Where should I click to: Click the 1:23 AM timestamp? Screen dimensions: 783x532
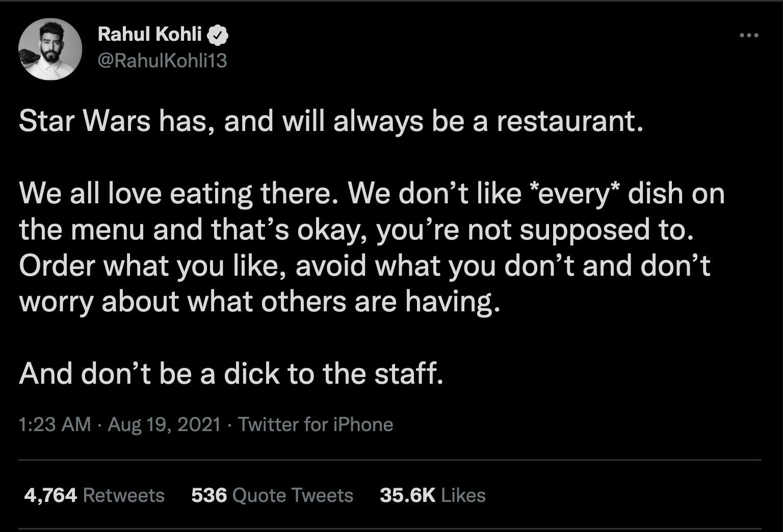55,424
